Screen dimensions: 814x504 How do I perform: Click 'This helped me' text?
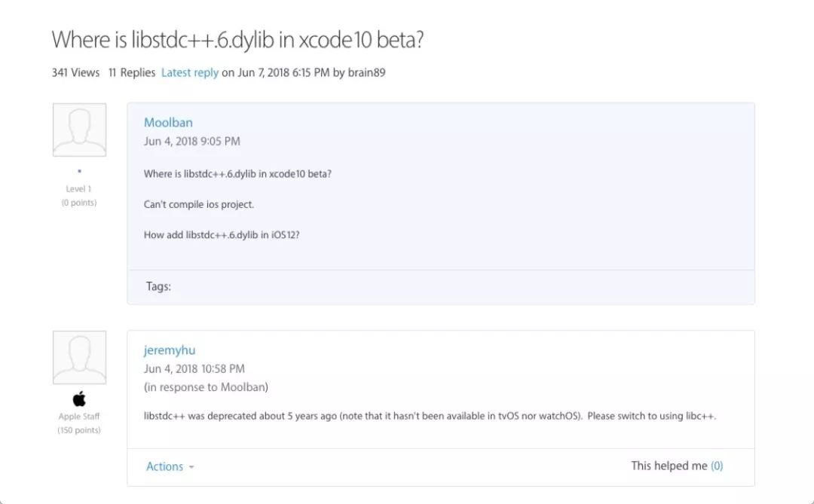669,466
